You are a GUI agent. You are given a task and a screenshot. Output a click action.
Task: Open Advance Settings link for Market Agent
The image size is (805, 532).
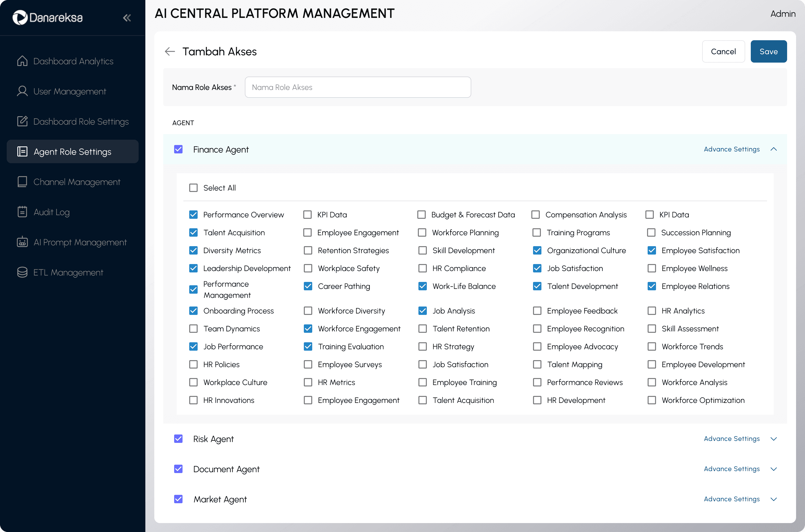click(x=732, y=499)
